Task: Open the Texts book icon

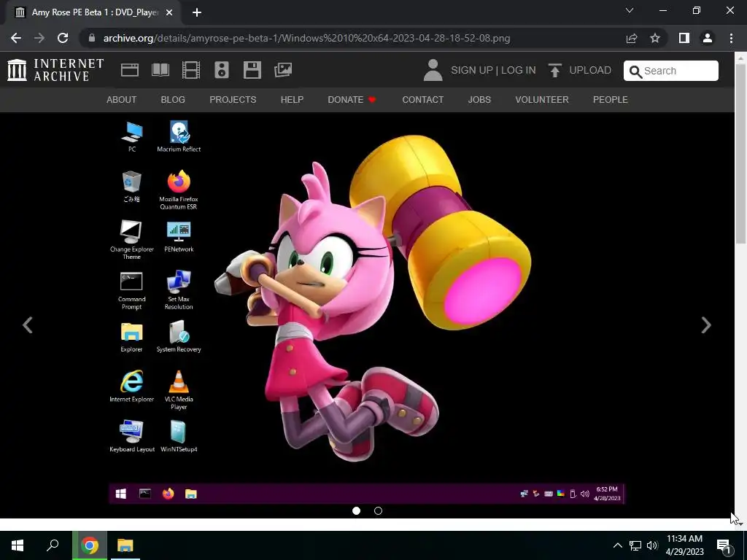Action: coord(160,70)
